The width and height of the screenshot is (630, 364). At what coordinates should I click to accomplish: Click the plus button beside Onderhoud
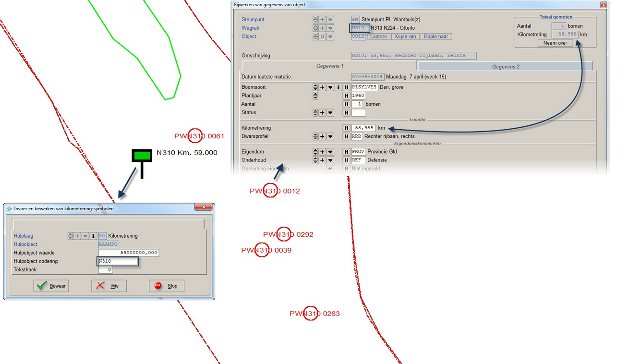[323, 160]
